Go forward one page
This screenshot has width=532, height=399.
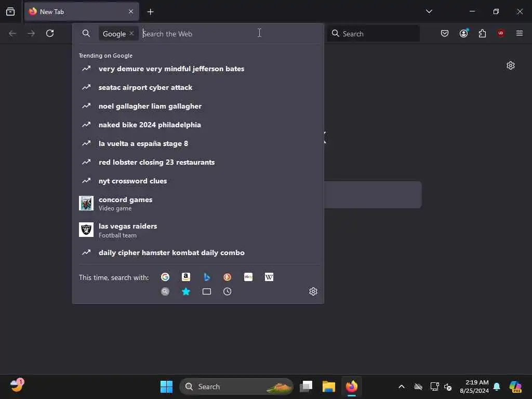pyautogui.click(x=31, y=33)
